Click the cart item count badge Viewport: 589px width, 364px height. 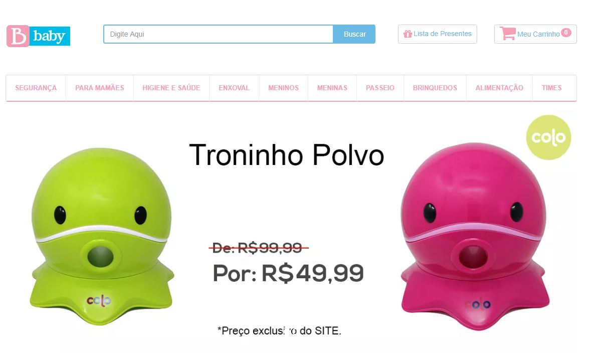566,33
